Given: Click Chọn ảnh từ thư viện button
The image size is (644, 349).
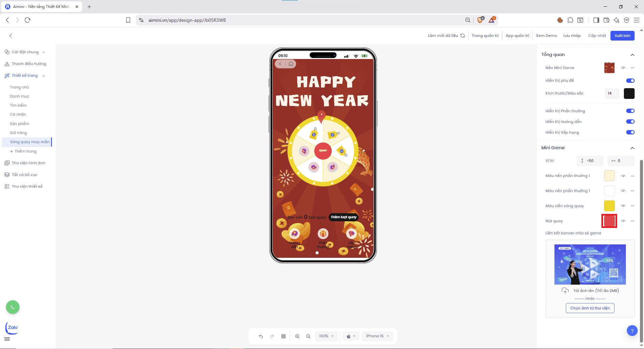Looking at the screenshot, I should tap(590, 308).
